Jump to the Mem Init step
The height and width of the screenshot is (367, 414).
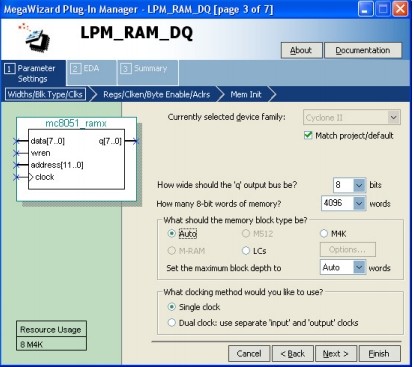(x=246, y=95)
